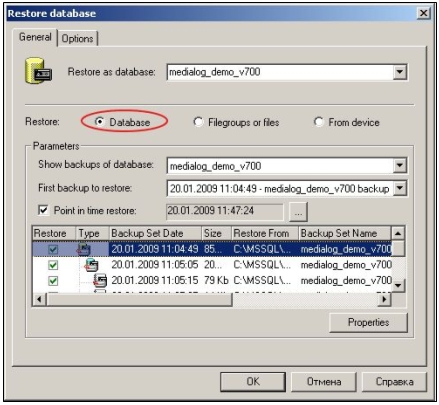This screenshot has height=405, width=439.
Task: Click the backup type icon in the 11:05:15 row
Action: click(x=100, y=280)
